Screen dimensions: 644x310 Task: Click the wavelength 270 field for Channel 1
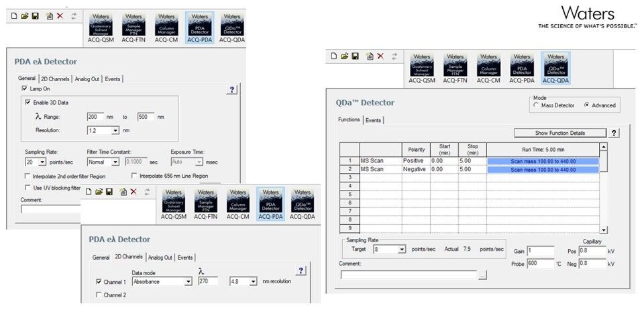[x=208, y=282]
